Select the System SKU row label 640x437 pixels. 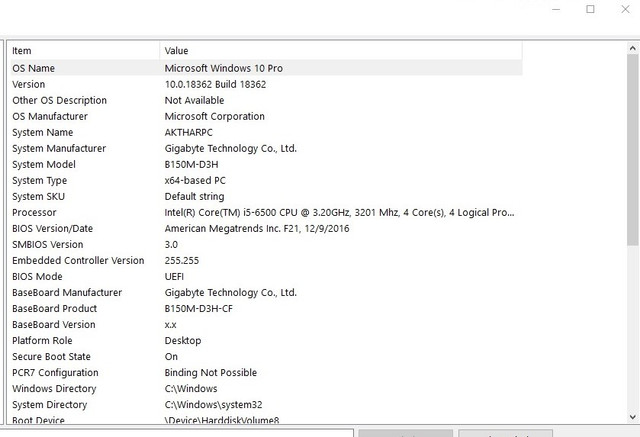(38, 197)
